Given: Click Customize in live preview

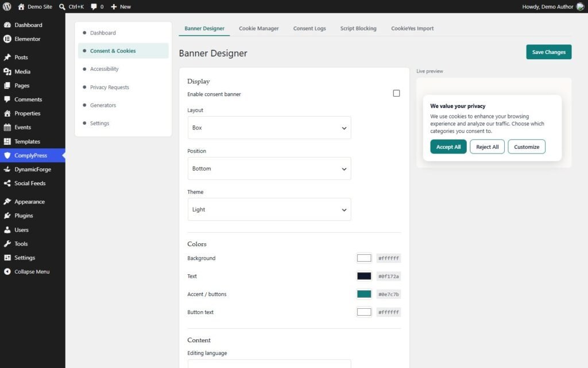Looking at the screenshot, I should point(527,147).
